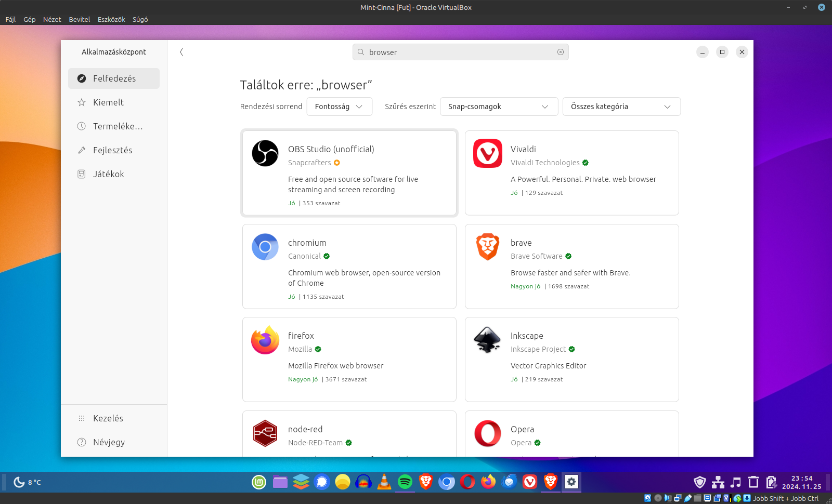Open the Fontosság sort order dropdown
832x504 pixels.
(339, 107)
